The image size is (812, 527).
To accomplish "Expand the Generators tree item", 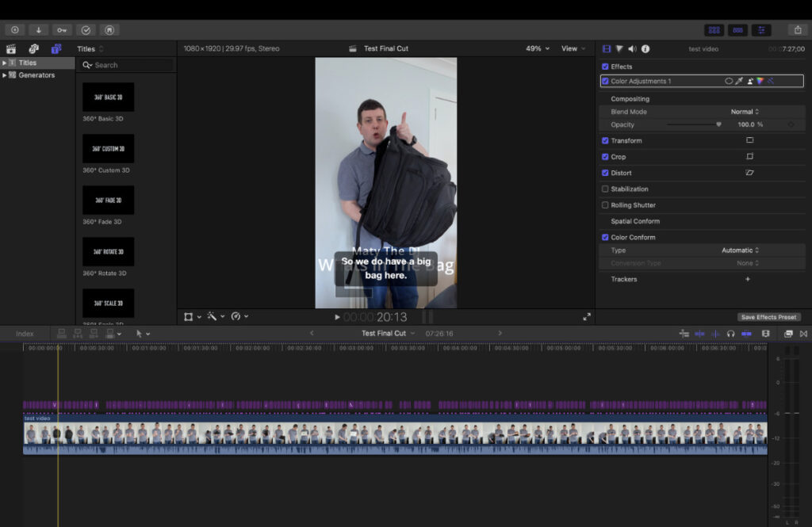I will point(5,75).
